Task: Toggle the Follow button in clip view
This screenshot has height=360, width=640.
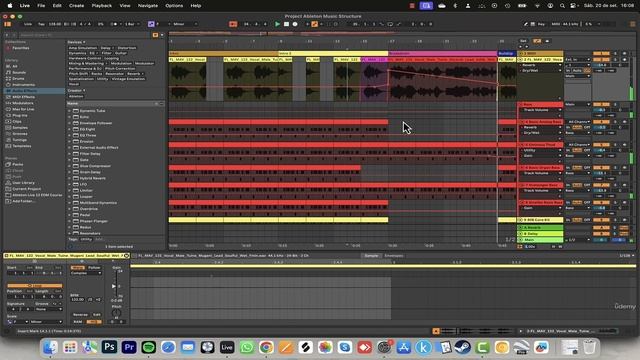Action: [x=94, y=268]
